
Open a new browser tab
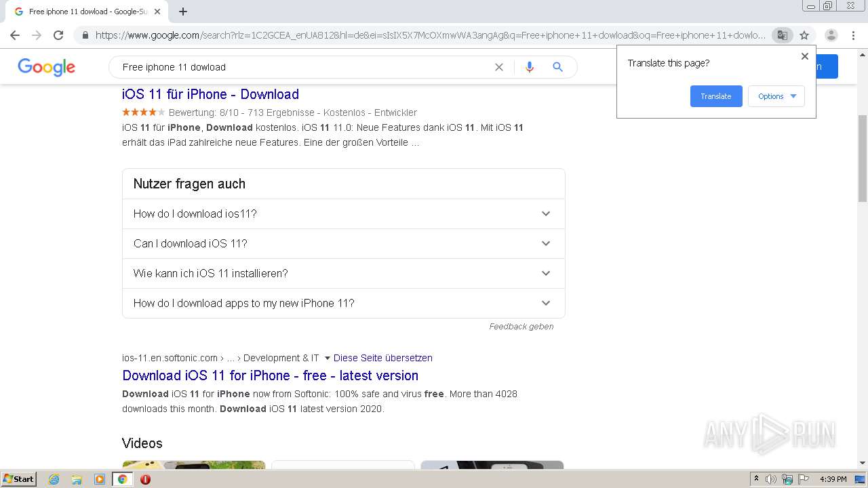point(183,12)
